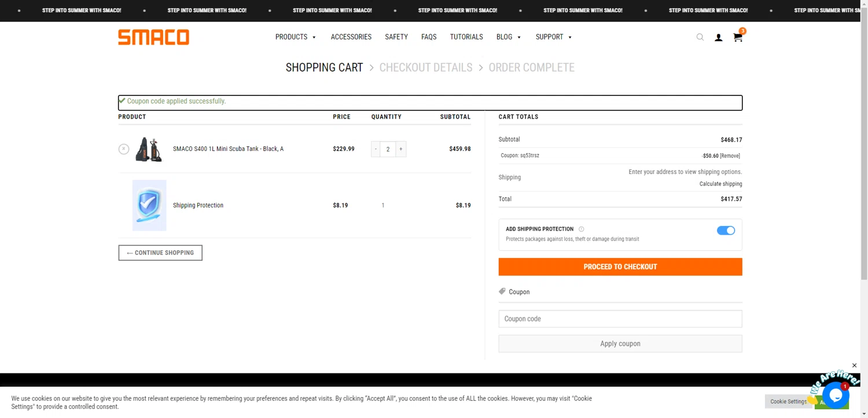Decrease tank quantity with minus button

[376, 149]
